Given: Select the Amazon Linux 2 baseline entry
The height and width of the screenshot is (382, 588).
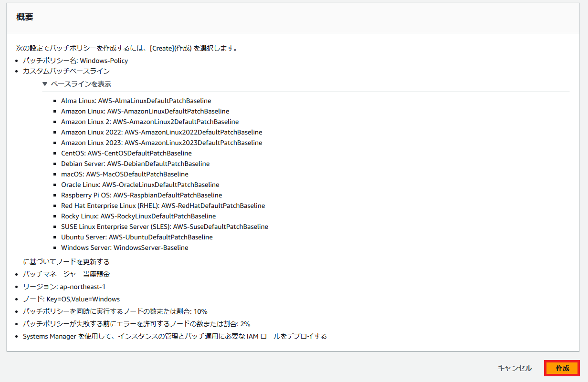Looking at the screenshot, I should [x=150, y=122].
